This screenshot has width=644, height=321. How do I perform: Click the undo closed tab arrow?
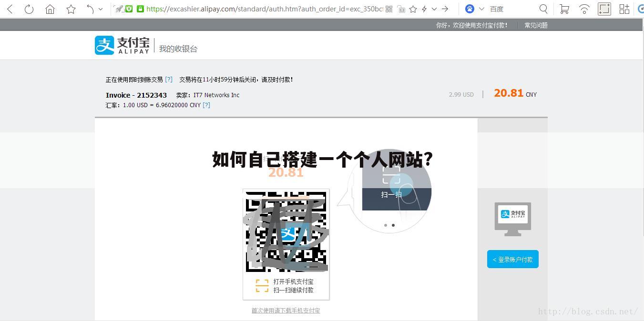(90, 9)
